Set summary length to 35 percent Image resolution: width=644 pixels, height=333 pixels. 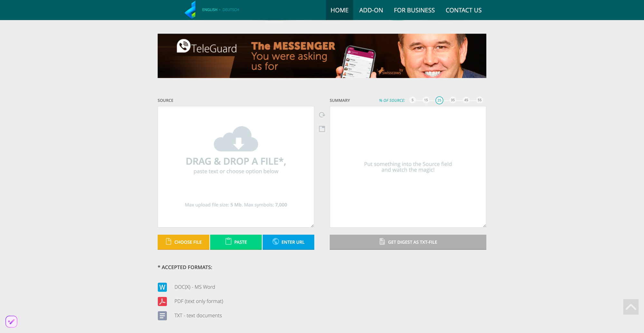coord(453,100)
